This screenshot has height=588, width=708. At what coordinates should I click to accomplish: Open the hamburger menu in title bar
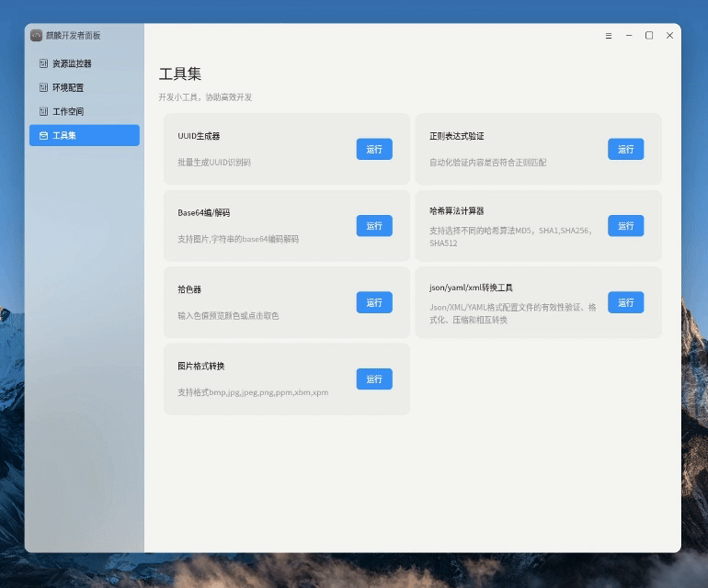tap(609, 36)
